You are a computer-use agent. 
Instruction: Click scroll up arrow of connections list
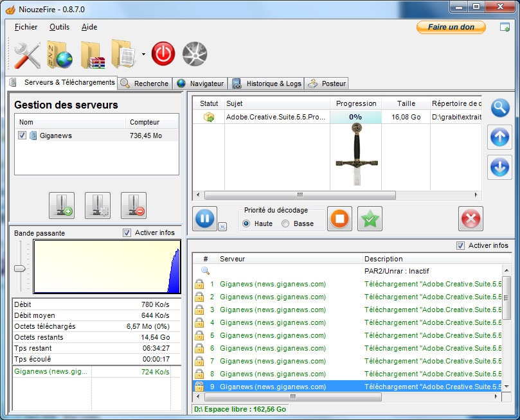507,270
